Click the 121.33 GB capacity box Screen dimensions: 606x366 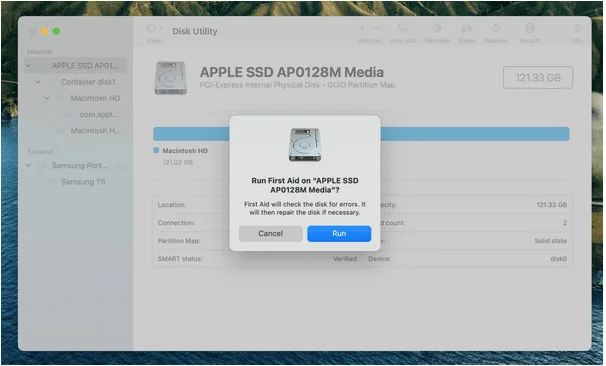point(538,78)
